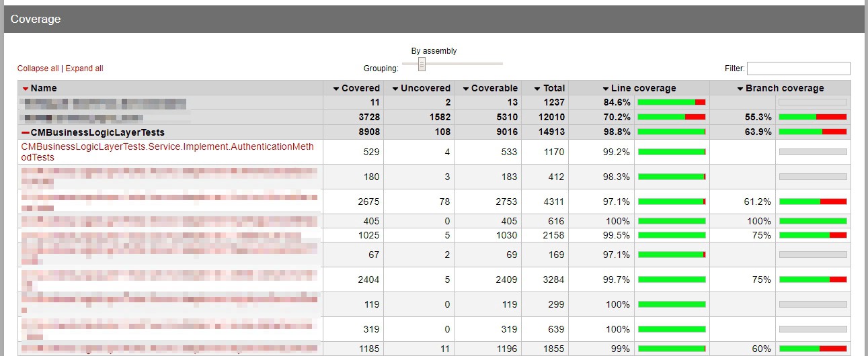
Task: Select the blurred row with 2675 covered
Action: (x=168, y=202)
